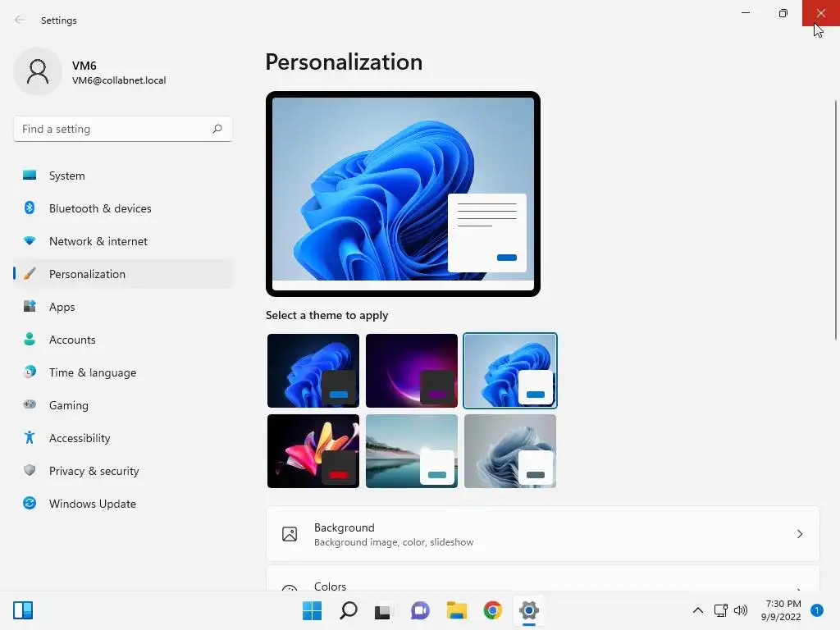Click the Gaming controller icon
Viewport: 840px width, 630px height.
pos(30,404)
